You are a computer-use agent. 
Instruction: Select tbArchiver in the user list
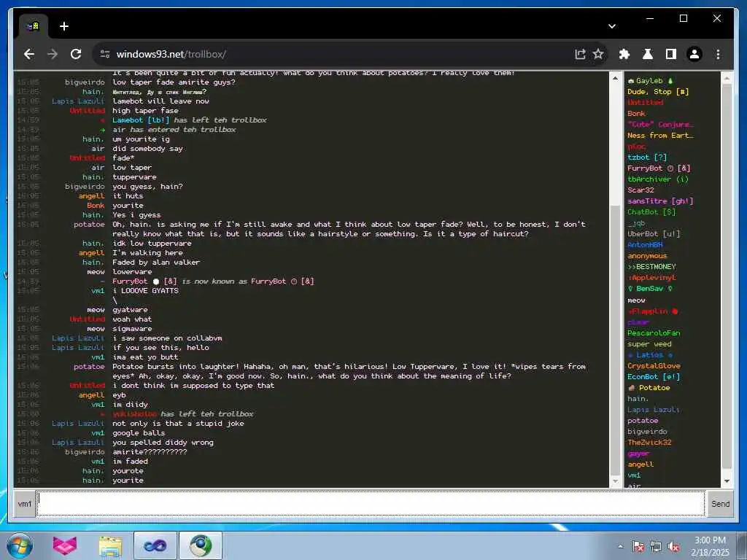(657, 179)
